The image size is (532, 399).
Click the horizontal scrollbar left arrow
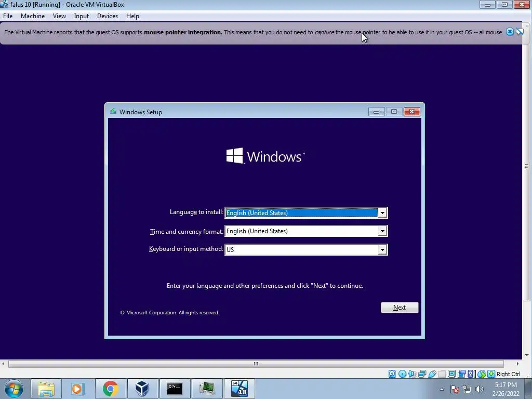pyautogui.click(x=3, y=364)
